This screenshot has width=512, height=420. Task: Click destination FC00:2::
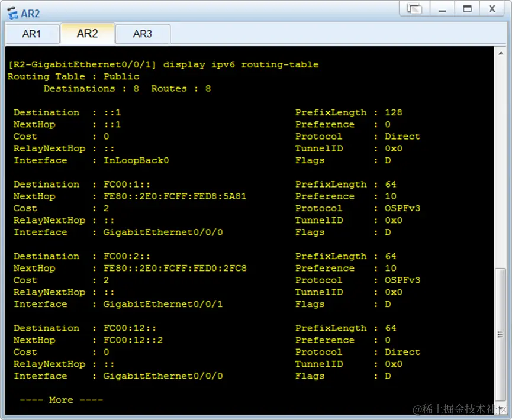pyautogui.click(x=127, y=256)
